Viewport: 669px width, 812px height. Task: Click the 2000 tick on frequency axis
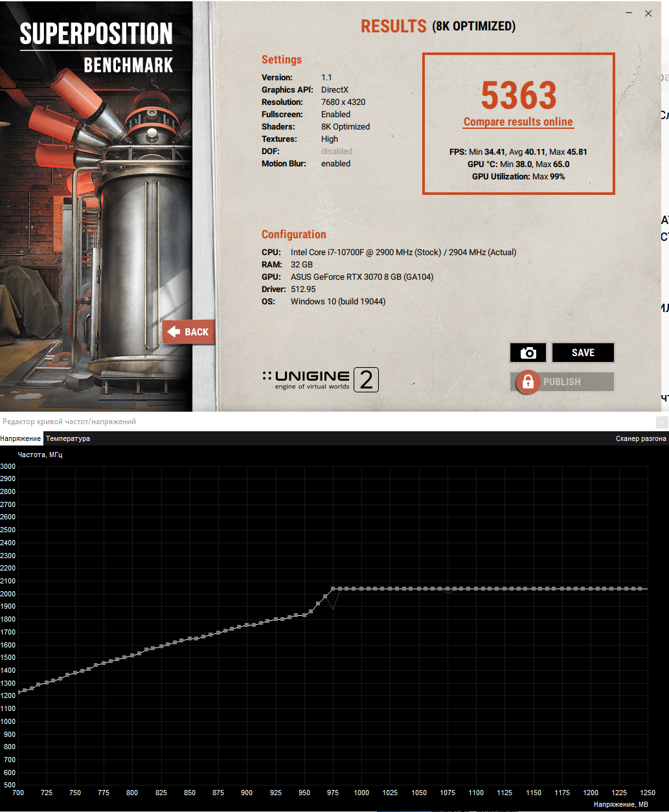(8, 594)
